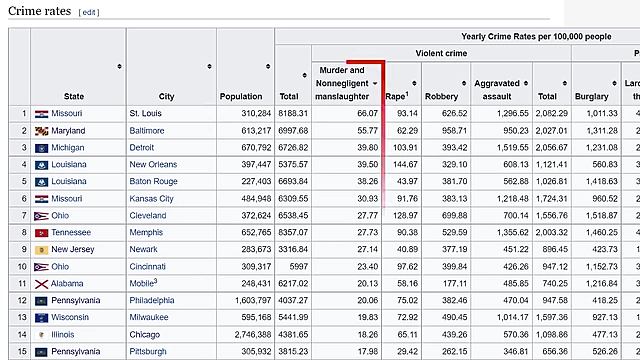Click the Missouri flag icon in row 1
Viewport: 640px width, 360px height.
click(x=41, y=114)
